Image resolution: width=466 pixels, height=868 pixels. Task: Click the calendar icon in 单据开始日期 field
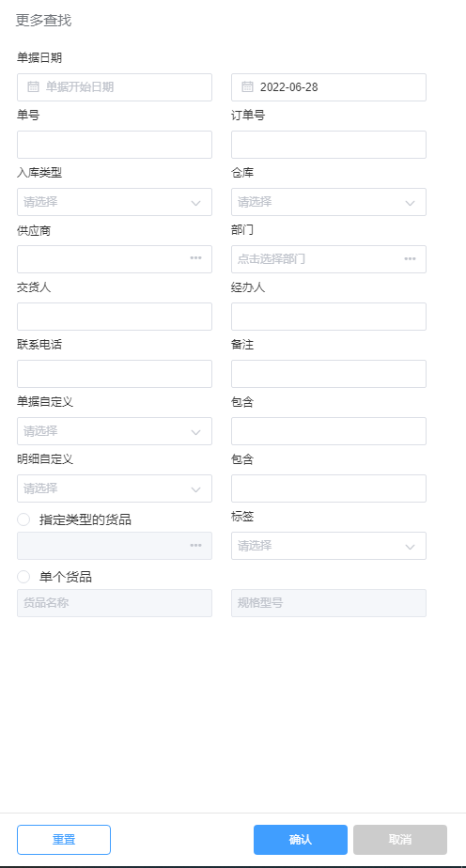click(33, 87)
